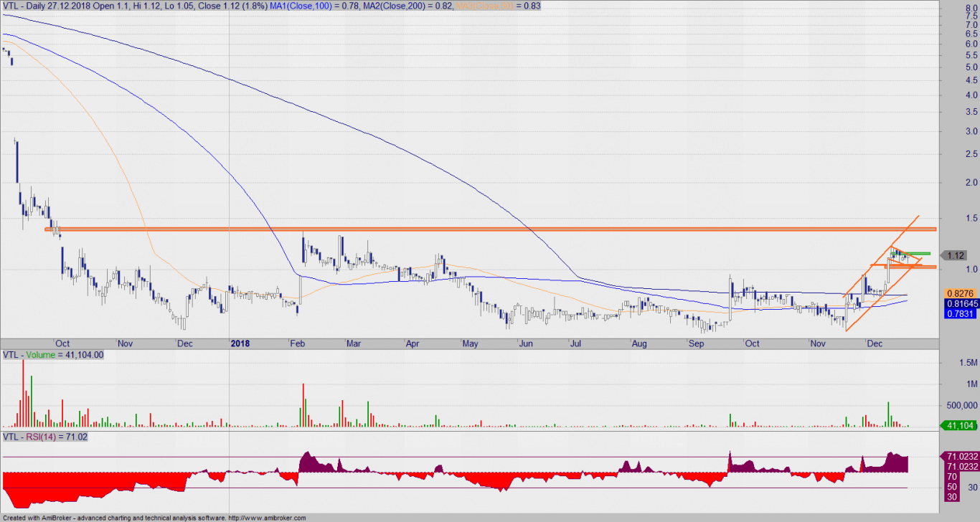The image size is (980, 522).
Task: Select the VTL - RSI(14) pane title
Action: click(45, 437)
